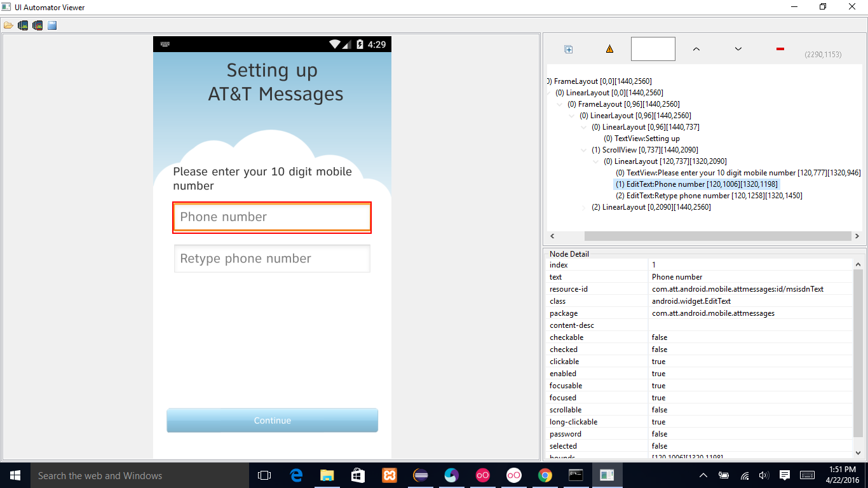Click the scrollable property label
This screenshot has height=488, width=868.
[566, 410]
